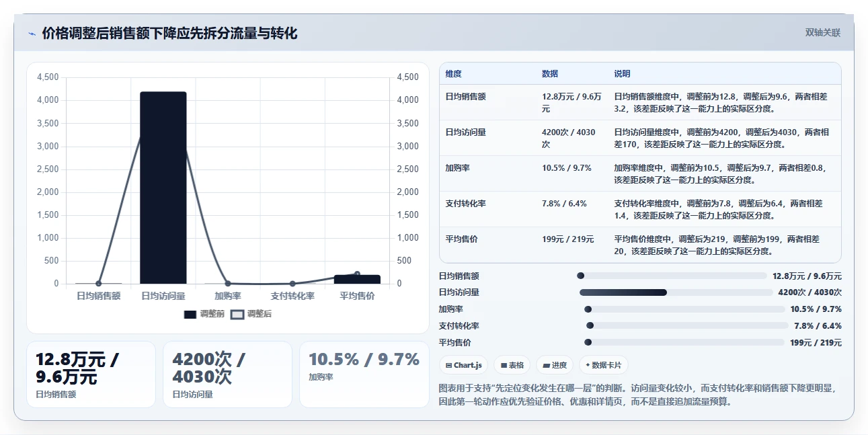Click table cell 日均销售额 in 维度 column
The height and width of the screenshot is (435, 868).
(x=465, y=97)
